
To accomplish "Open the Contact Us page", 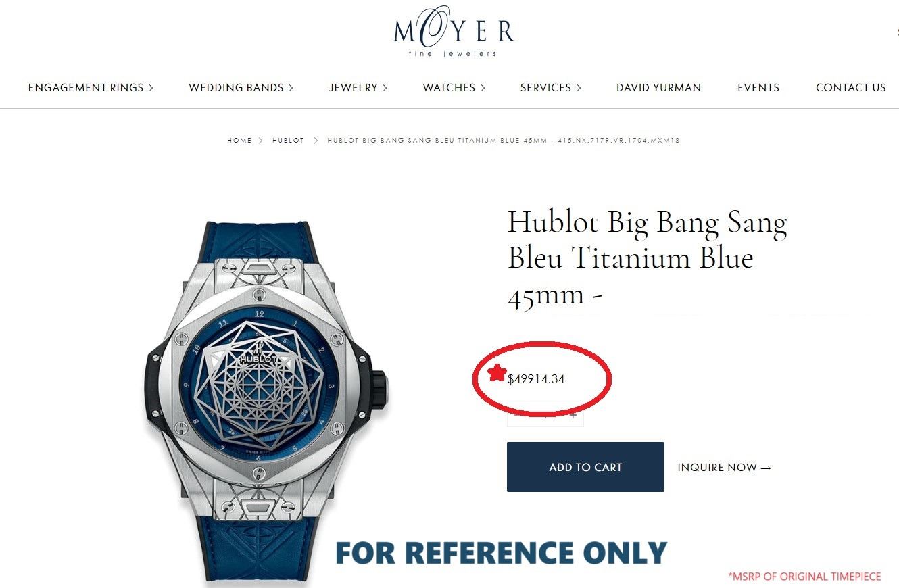I will (850, 87).
